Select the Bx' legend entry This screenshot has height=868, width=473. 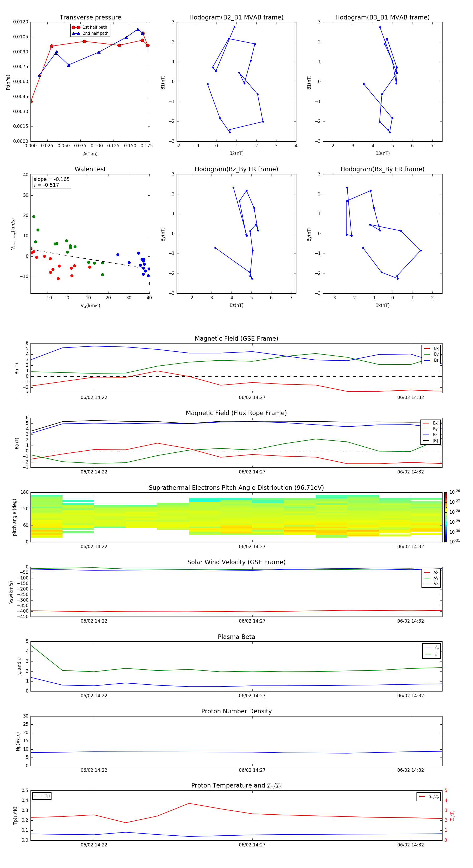[x=431, y=423]
